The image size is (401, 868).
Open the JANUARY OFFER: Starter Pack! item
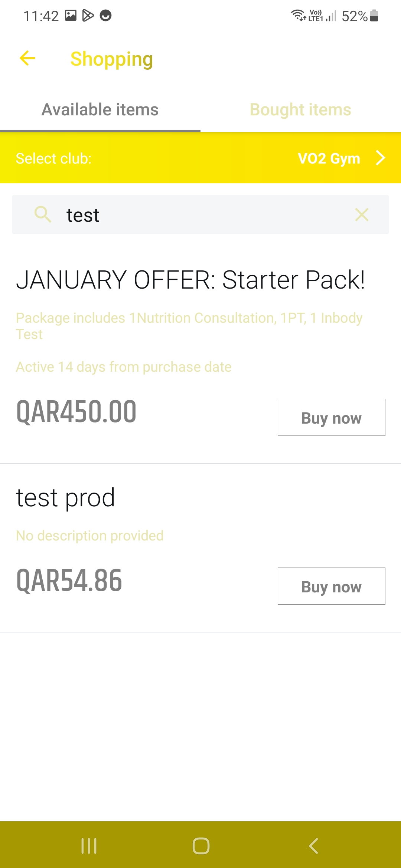point(190,280)
